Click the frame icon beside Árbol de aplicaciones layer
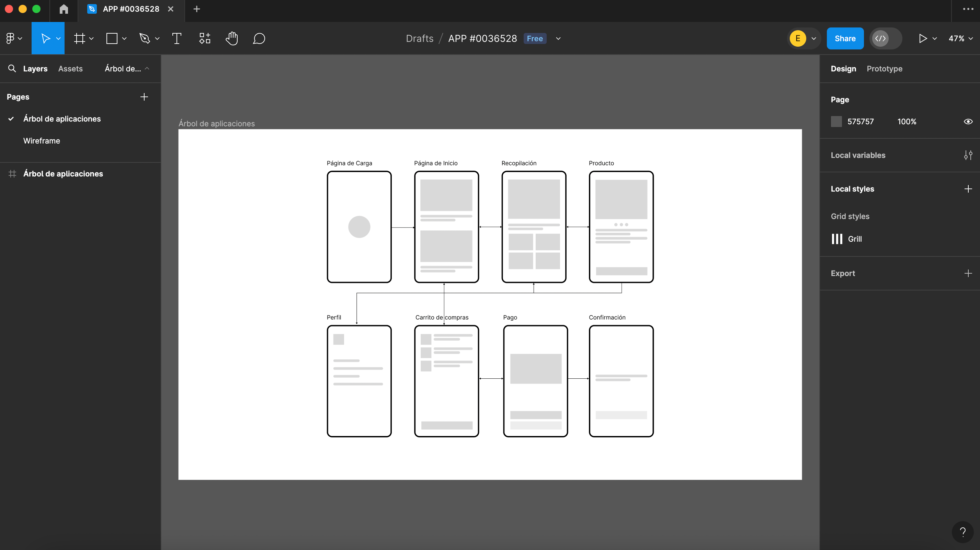Image resolution: width=980 pixels, height=550 pixels. pyautogui.click(x=12, y=174)
